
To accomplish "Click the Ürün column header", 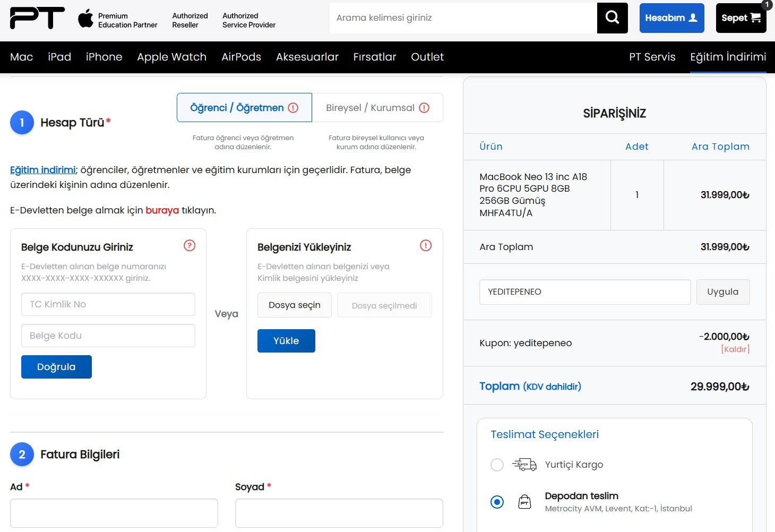I will pos(491,147).
